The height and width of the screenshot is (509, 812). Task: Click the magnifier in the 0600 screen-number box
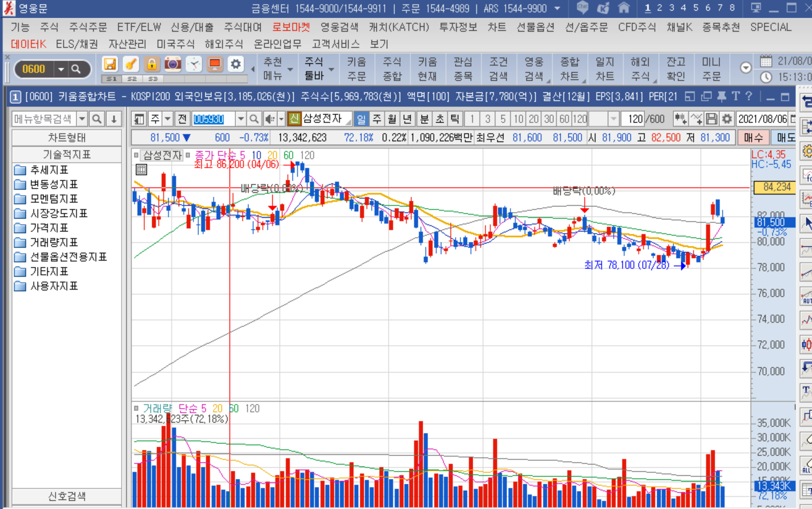pos(76,69)
